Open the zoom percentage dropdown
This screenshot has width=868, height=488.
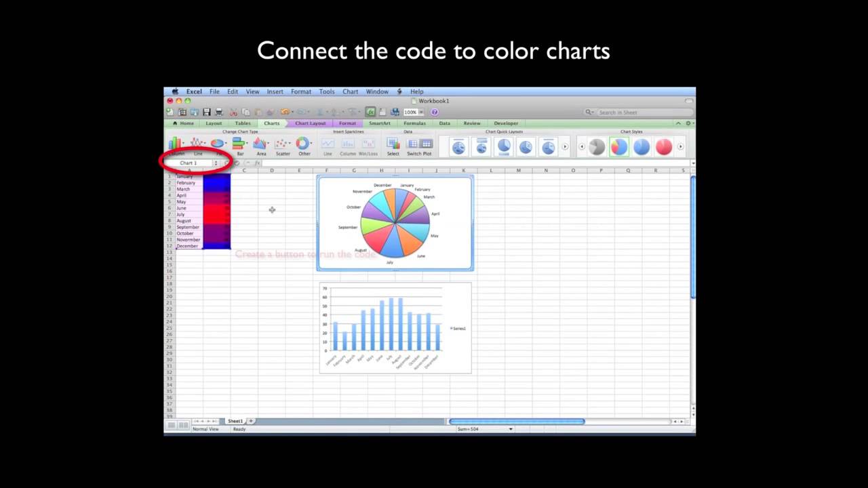point(421,113)
